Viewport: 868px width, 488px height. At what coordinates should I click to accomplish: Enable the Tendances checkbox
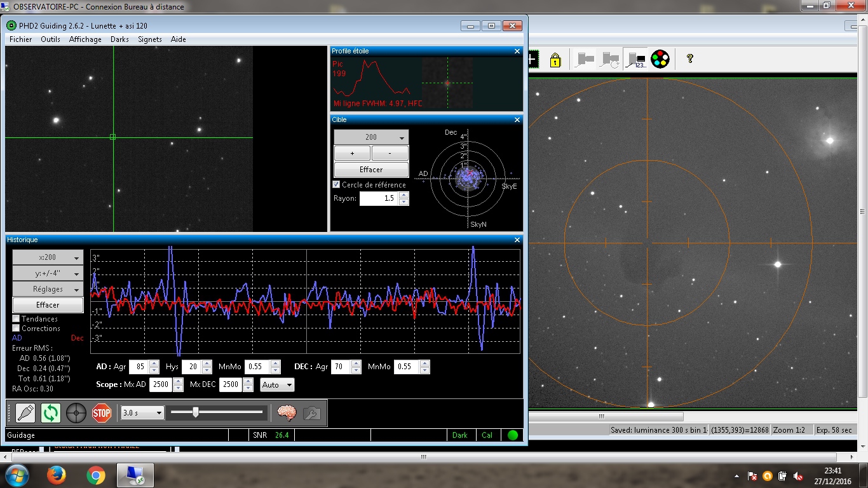tap(17, 319)
